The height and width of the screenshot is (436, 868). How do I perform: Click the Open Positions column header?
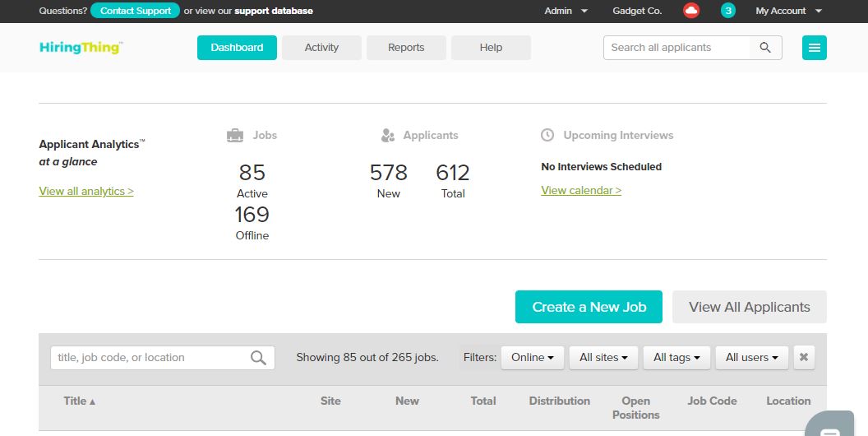pyautogui.click(x=636, y=408)
